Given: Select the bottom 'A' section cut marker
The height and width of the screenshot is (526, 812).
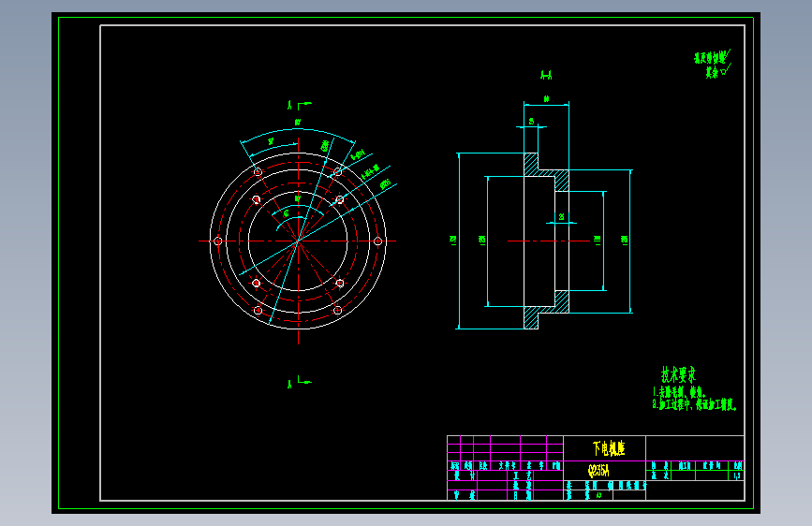Looking at the screenshot, I should click(289, 384).
